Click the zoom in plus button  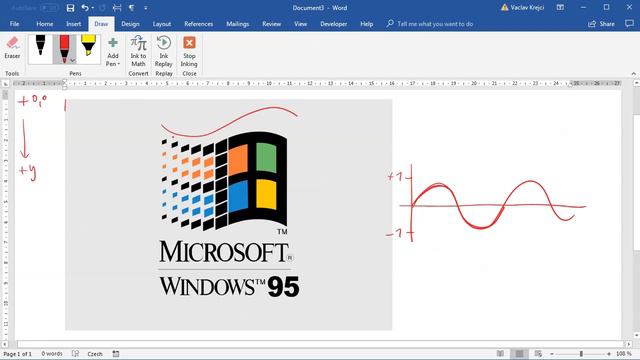(x=609, y=354)
